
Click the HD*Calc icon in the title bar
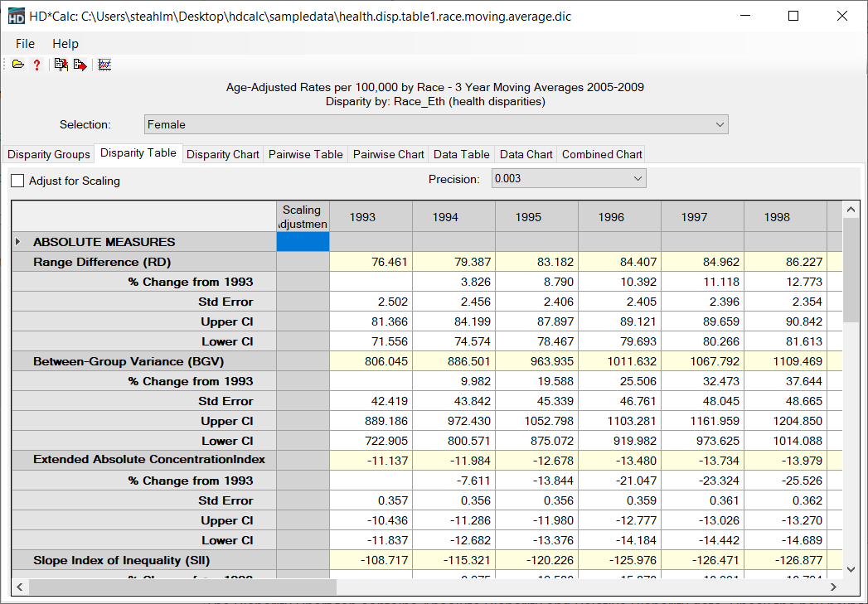point(15,15)
